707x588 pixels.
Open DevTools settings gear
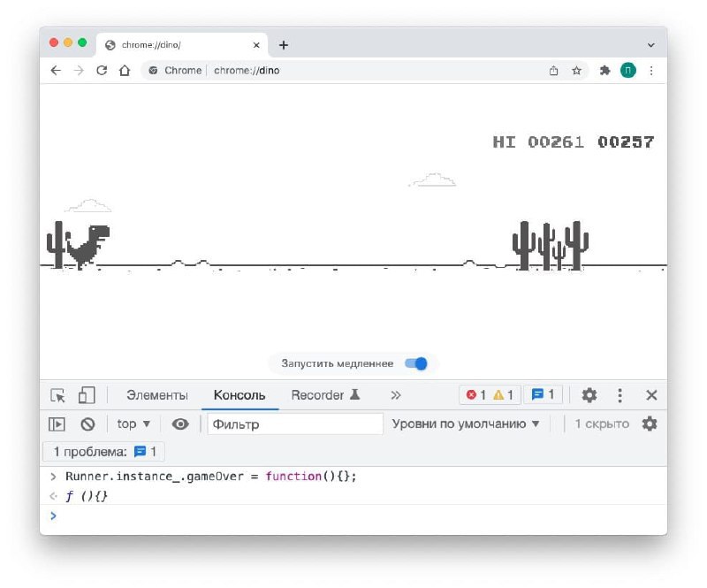(x=589, y=395)
